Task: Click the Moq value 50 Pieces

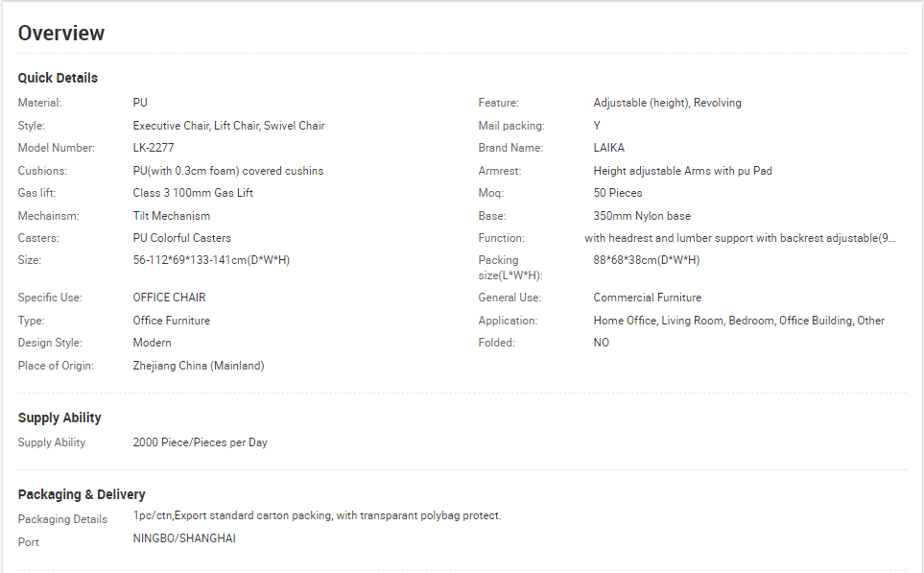Action: point(618,193)
